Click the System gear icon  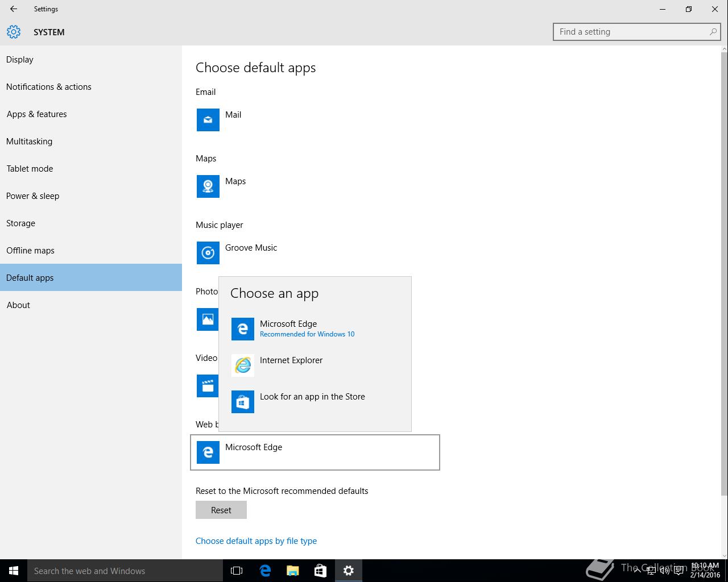14,32
